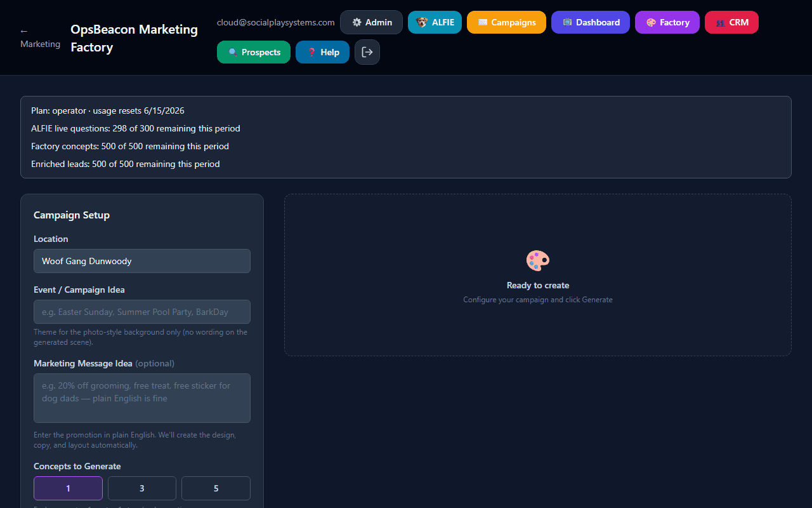Click the logout arrow icon
The width and height of the screenshot is (812, 508).
[367, 52]
